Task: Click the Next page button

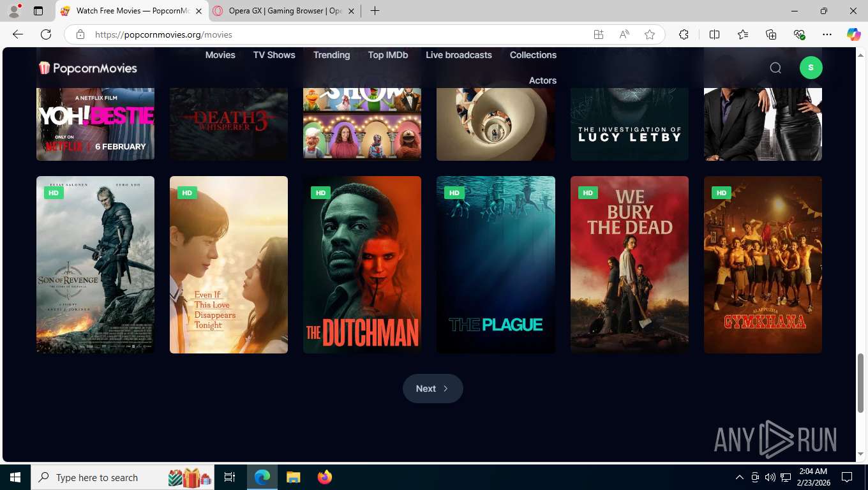Action: coord(433,389)
